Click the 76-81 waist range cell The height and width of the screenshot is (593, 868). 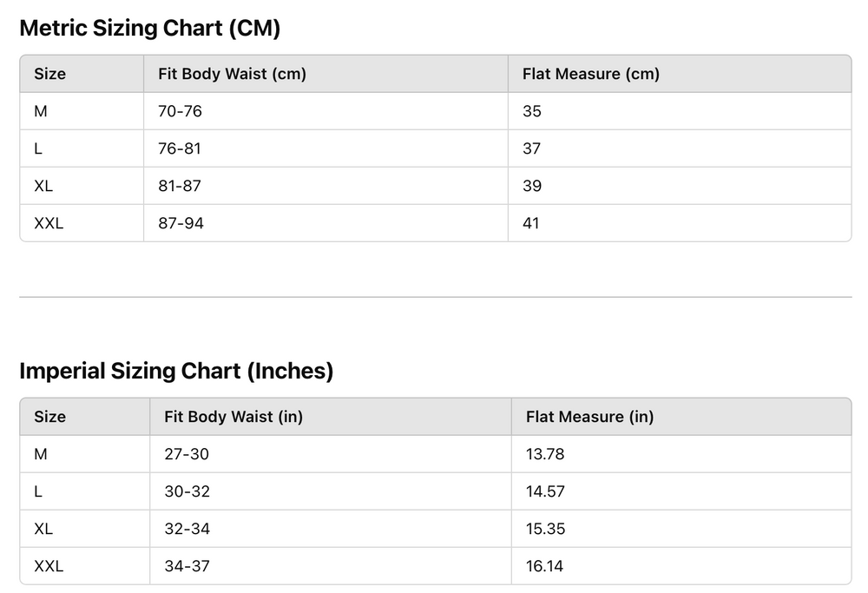pos(179,148)
